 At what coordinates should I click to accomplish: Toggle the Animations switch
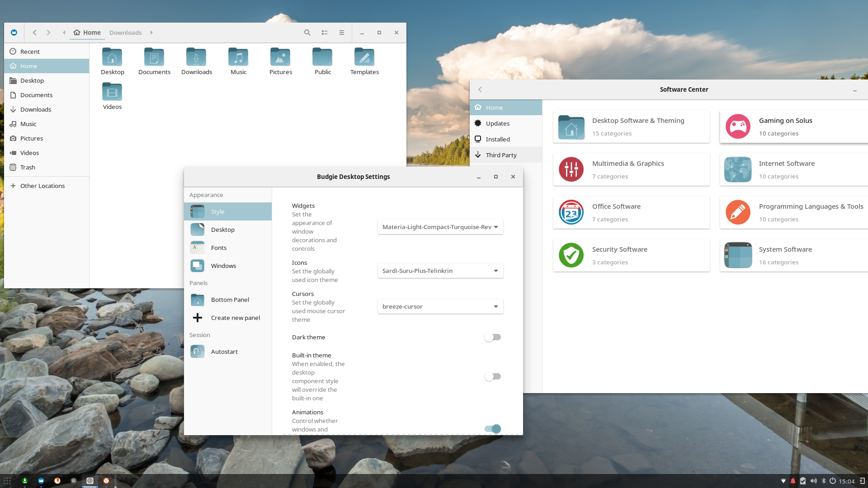tap(493, 429)
